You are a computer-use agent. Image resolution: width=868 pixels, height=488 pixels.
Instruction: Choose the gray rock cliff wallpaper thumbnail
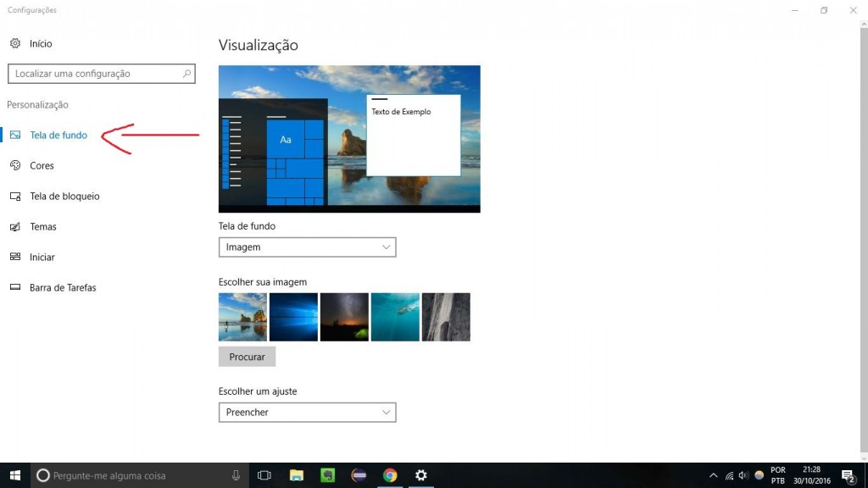point(446,317)
